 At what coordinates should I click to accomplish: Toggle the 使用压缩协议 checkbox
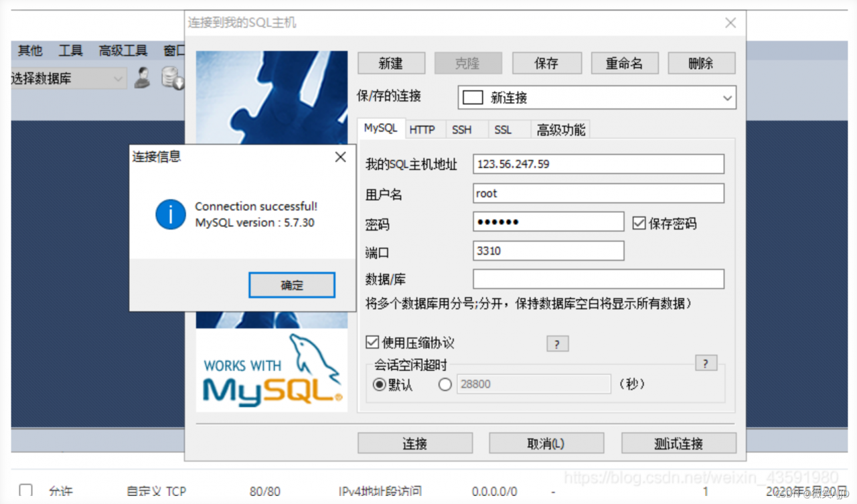[x=372, y=343]
